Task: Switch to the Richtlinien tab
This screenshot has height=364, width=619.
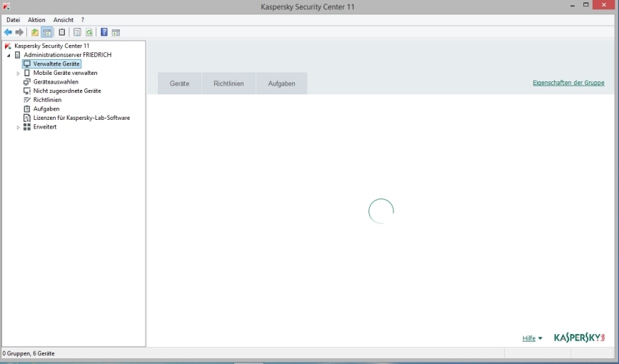Action: 228,84
